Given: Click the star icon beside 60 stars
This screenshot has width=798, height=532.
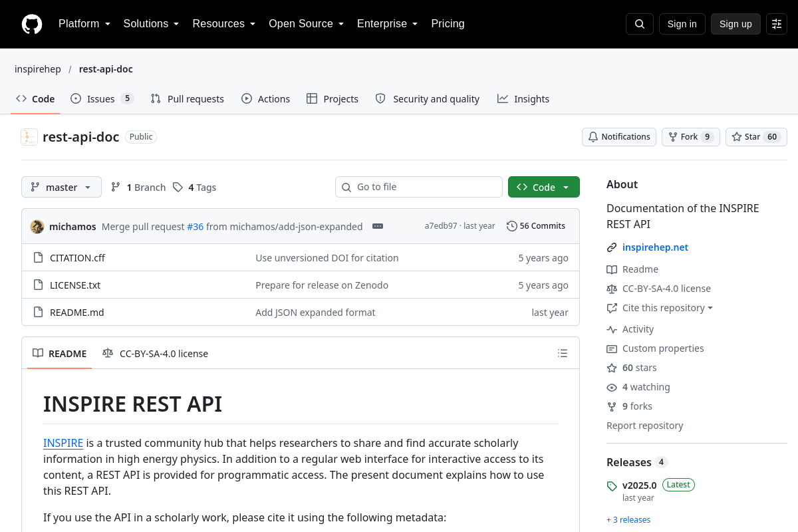Looking at the screenshot, I should (x=612, y=368).
